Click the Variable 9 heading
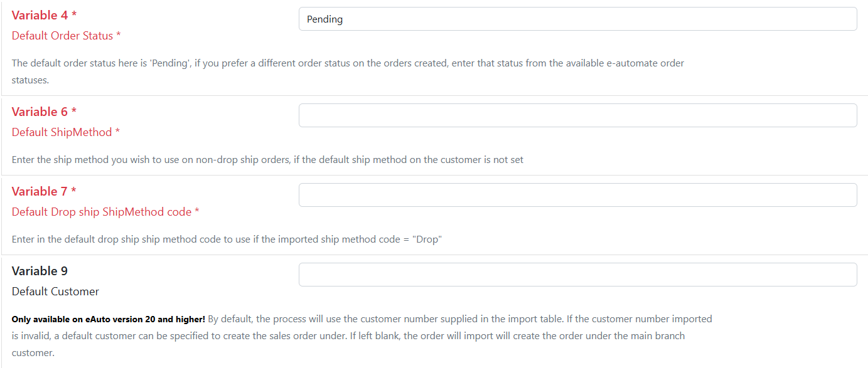The height and width of the screenshot is (368, 868). (40, 271)
